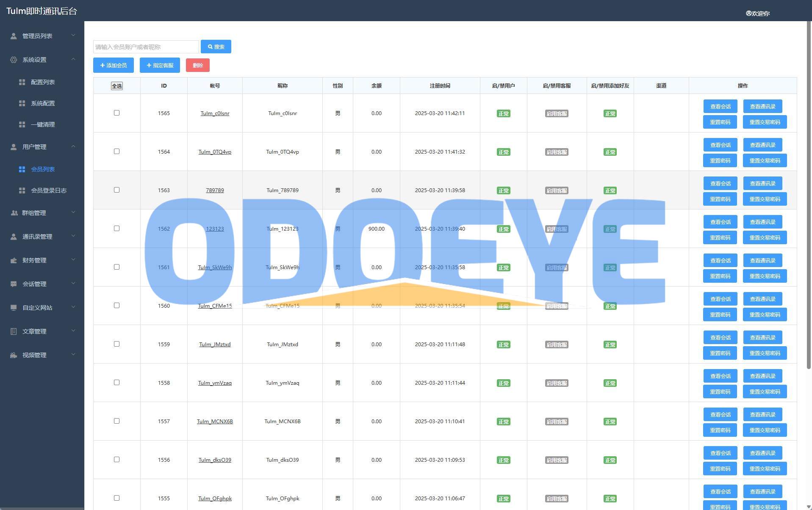
Task: Click the session management chat icon
Action: 14,284
